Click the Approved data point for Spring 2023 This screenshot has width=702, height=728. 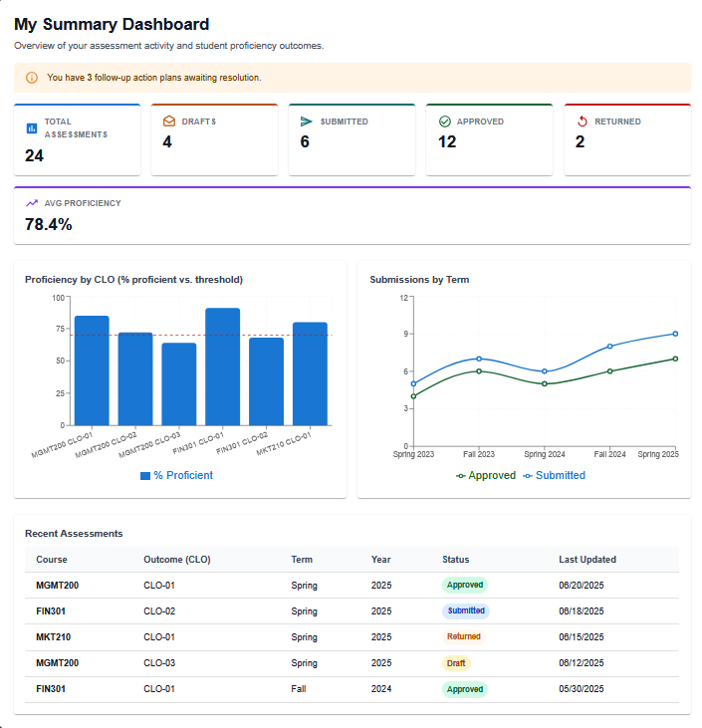(x=413, y=396)
